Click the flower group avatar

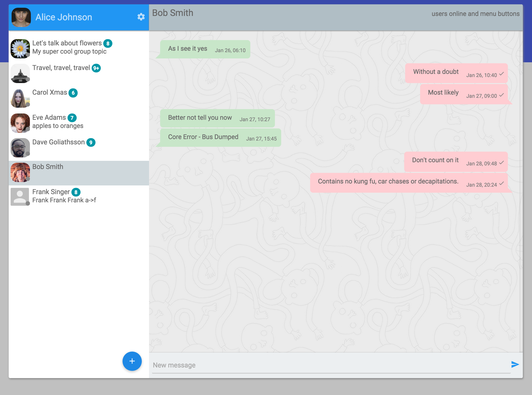[20, 49]
